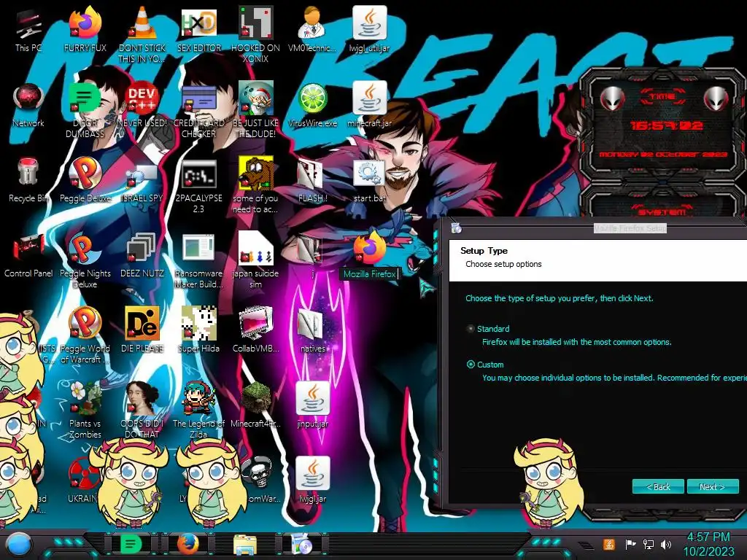Open the Recycle Bin
The height and width of the screenshot is (560, 747).
pyautogui.click(x=28, y=174)
